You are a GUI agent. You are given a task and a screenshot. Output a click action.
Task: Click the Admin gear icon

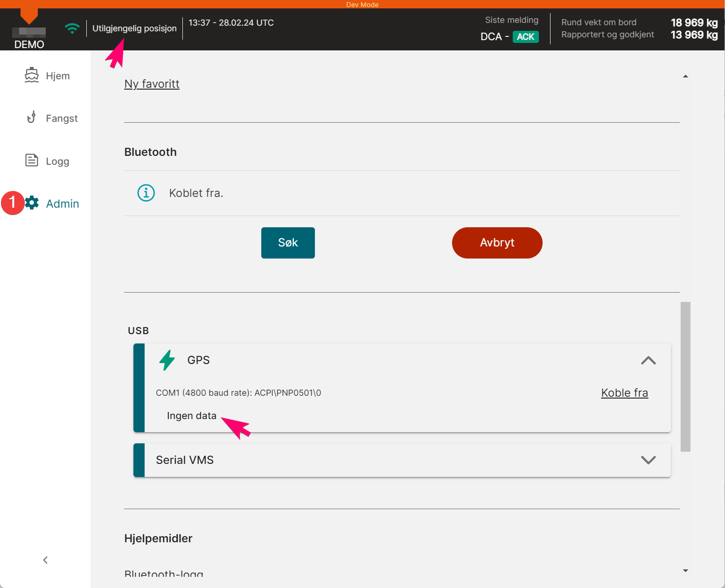[32, 203]
